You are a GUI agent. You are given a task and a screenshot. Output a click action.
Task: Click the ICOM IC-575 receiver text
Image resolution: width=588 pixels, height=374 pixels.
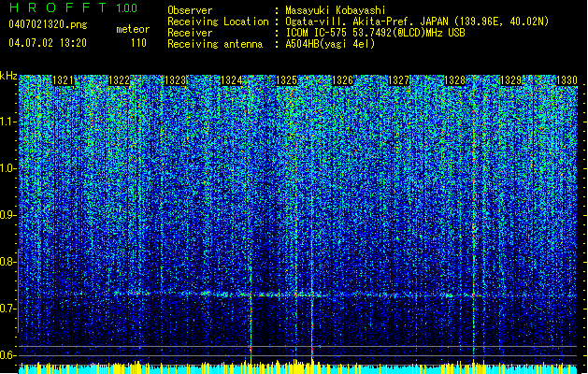pyautogui.click(x=376, y=33)
